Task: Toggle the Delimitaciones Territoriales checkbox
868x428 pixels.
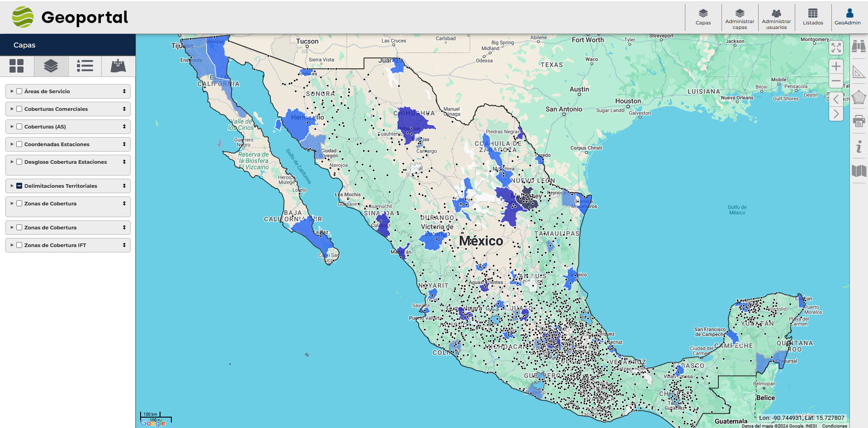Action: 19,186
